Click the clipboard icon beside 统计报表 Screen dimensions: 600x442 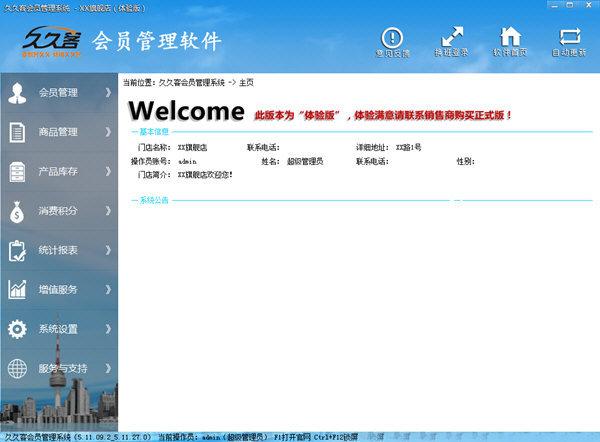tap(17, 251)
